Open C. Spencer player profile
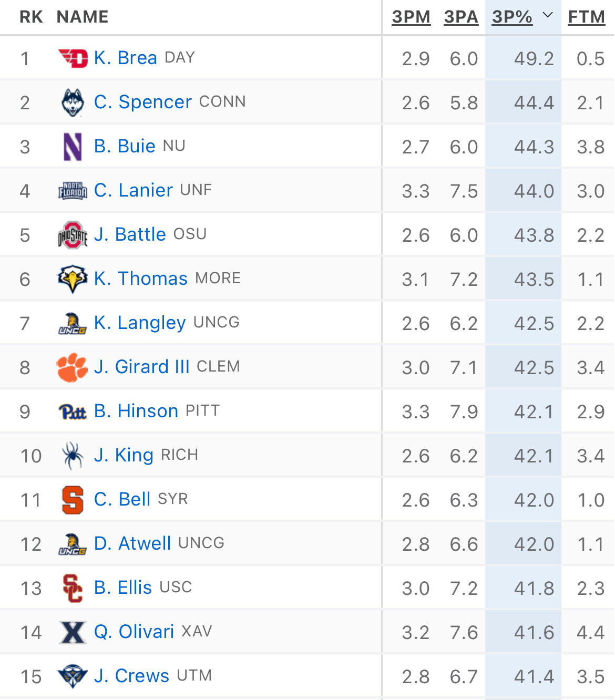 (x=142, y=102)
